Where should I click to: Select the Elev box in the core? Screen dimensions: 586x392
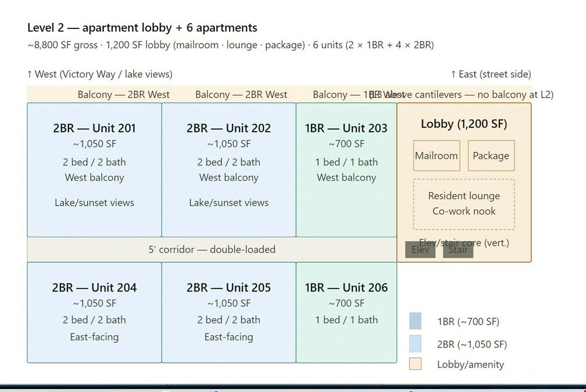(x=420, y=249)
